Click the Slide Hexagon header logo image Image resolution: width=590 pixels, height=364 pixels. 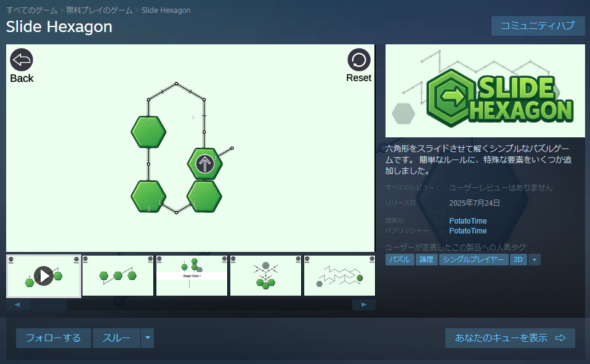coord(485,91)
